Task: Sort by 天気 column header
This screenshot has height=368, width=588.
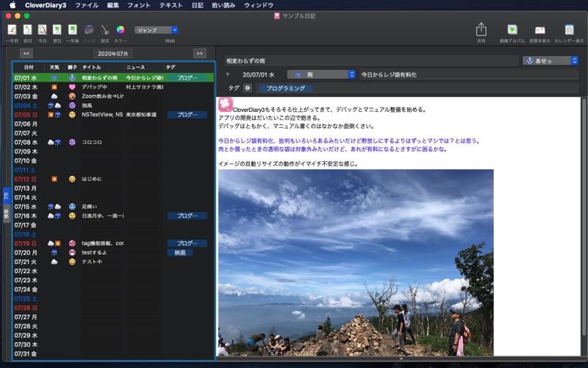Action: pos(54,67)
